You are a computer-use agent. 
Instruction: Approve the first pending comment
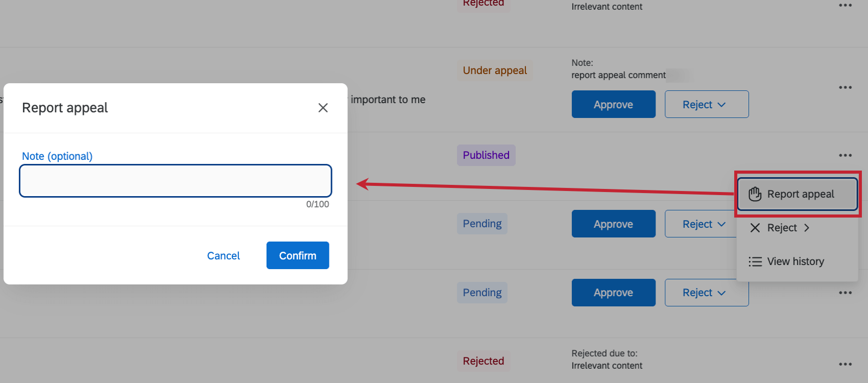[x=613, y=223]
